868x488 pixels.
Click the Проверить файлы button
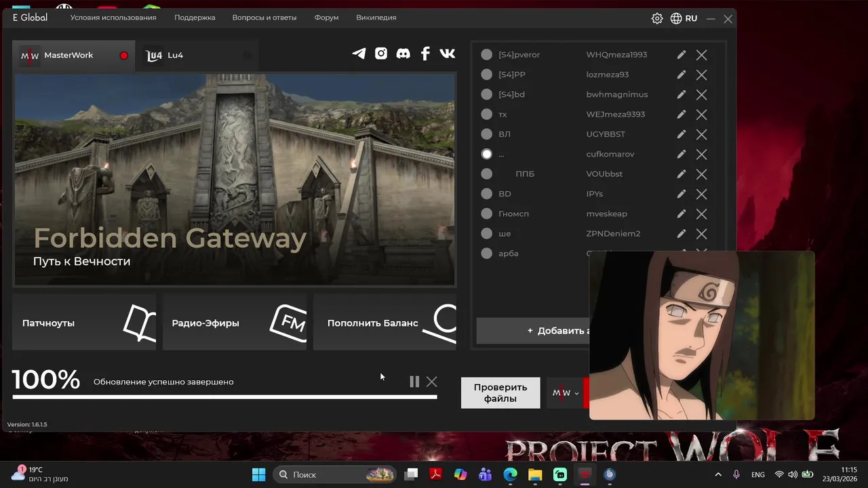pyautogui.click(x=500, y=393)
